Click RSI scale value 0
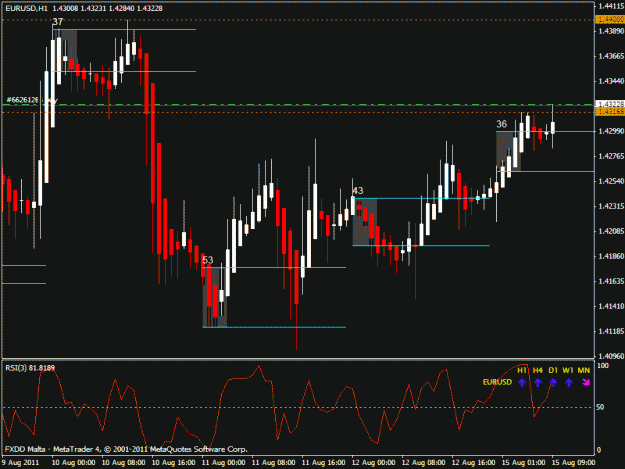The width and height of the screenshot is (625, 469). pyautogui.click(x=599, y=450)
